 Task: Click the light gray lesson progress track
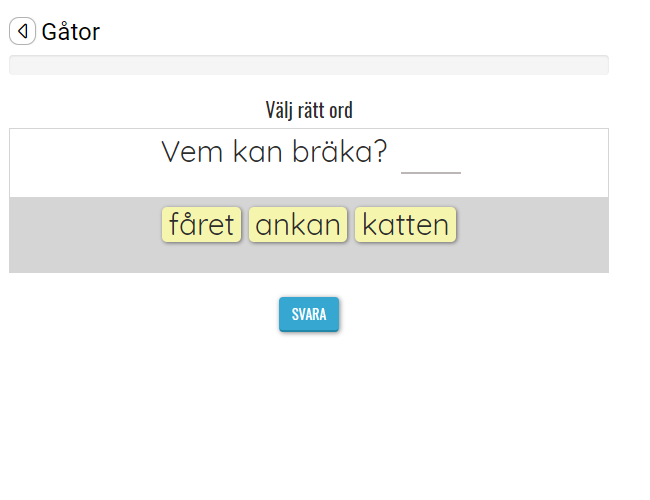pyautogui.click(x=308, y=65)
